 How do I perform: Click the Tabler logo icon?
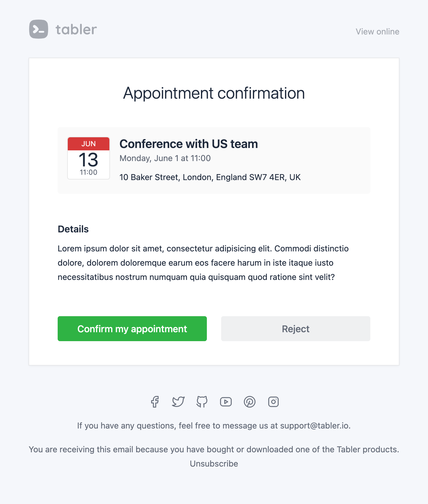(39, 29)
